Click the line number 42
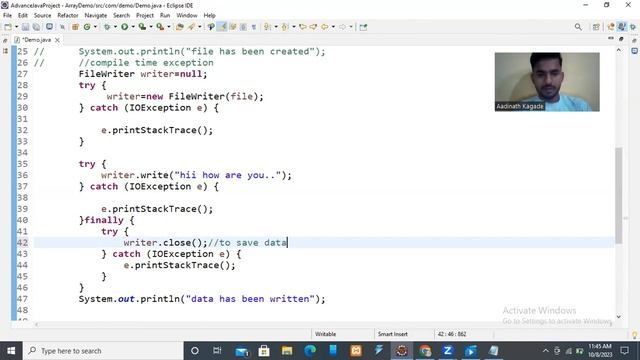 [22, 243]
